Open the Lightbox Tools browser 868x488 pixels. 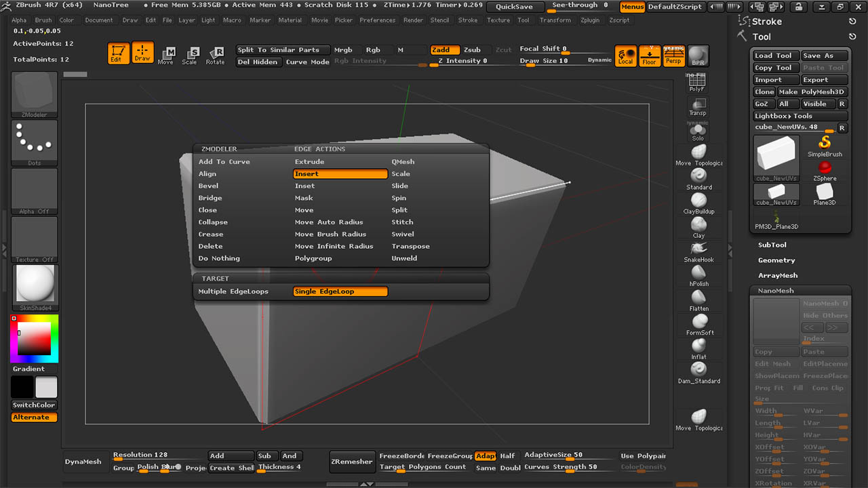tap(800, 116)
